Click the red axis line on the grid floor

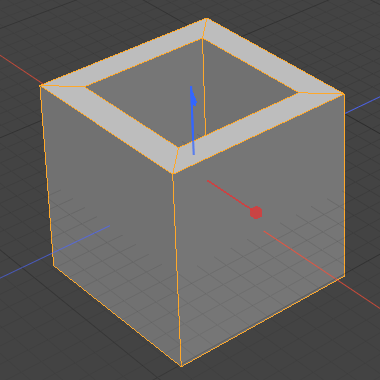[x=322, y=269]
